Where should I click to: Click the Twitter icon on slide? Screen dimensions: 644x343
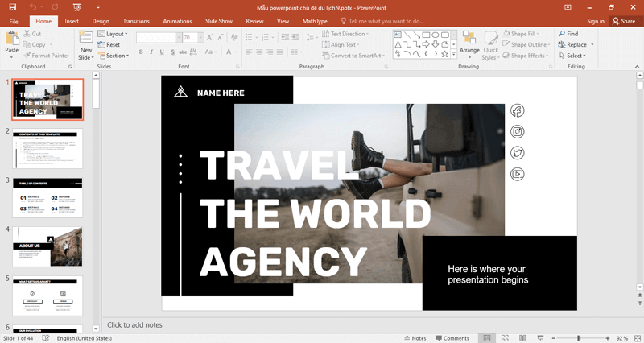[x=517, y=153]
